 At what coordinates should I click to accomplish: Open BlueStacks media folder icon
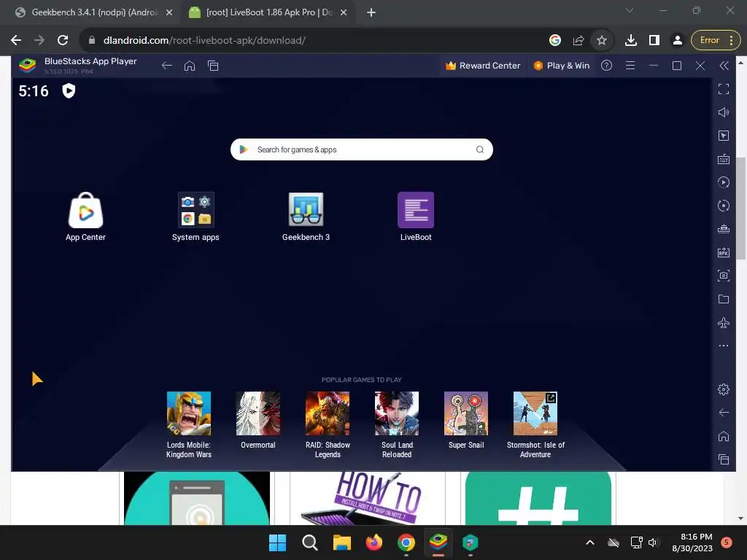[723, 299]
